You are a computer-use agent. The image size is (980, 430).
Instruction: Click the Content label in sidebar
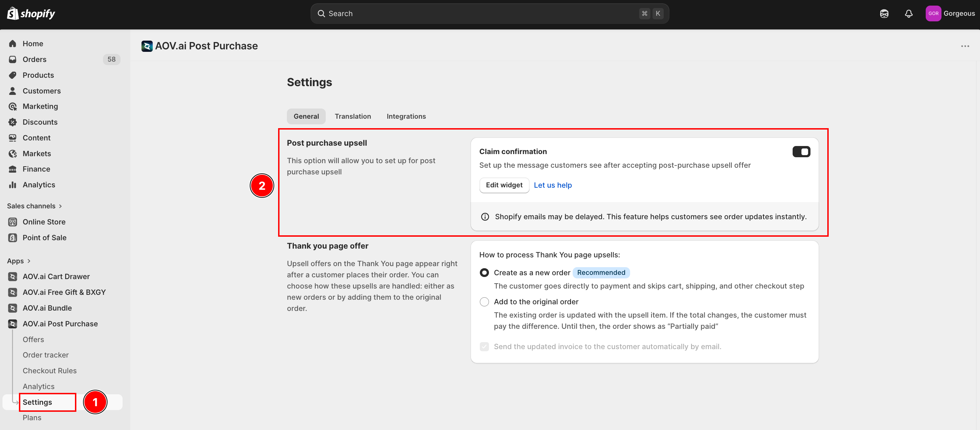point(36,138)
